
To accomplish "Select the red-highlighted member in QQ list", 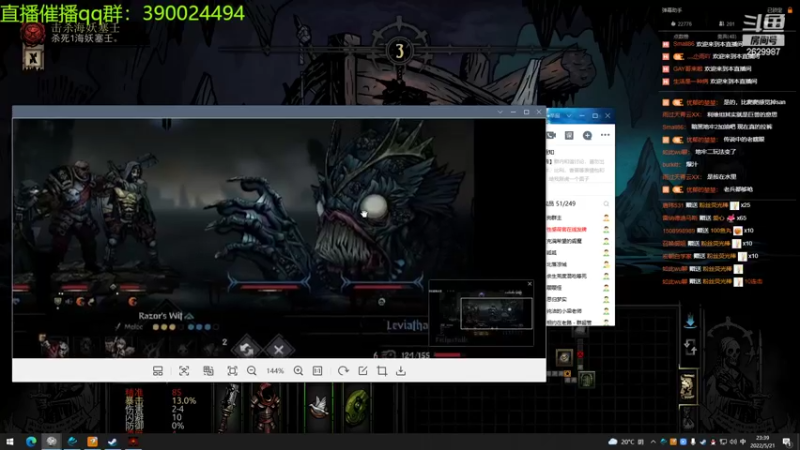I will [x=578, y=230].
